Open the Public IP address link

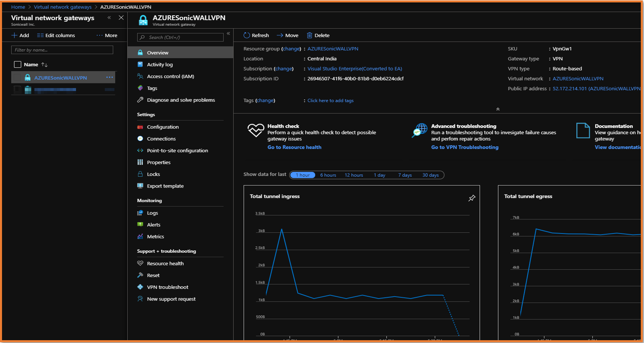point(596,89)
